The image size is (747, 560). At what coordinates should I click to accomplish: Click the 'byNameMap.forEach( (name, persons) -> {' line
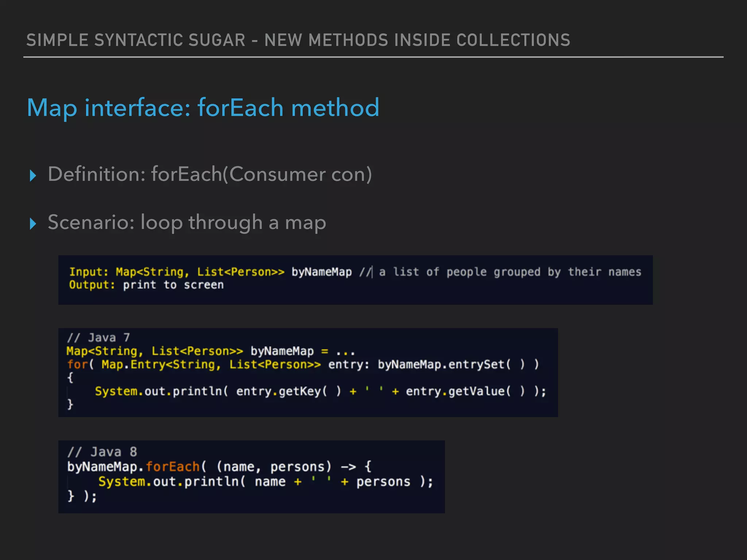[219, 467]
